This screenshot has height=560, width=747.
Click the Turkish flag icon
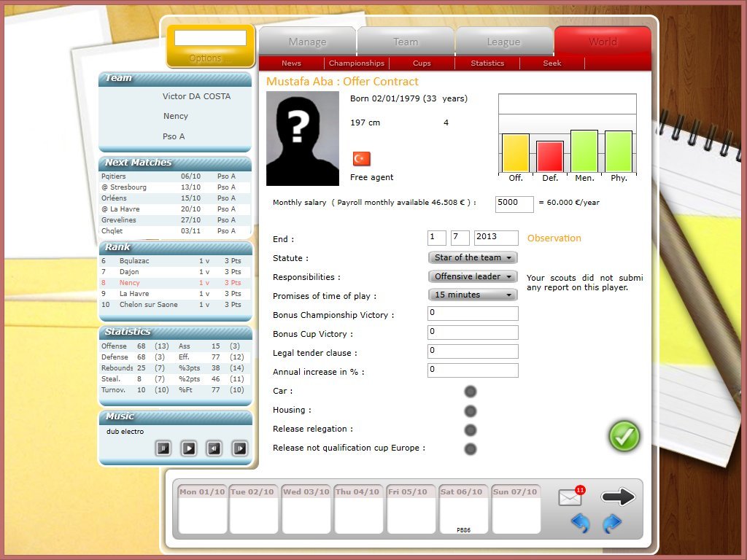361,159
